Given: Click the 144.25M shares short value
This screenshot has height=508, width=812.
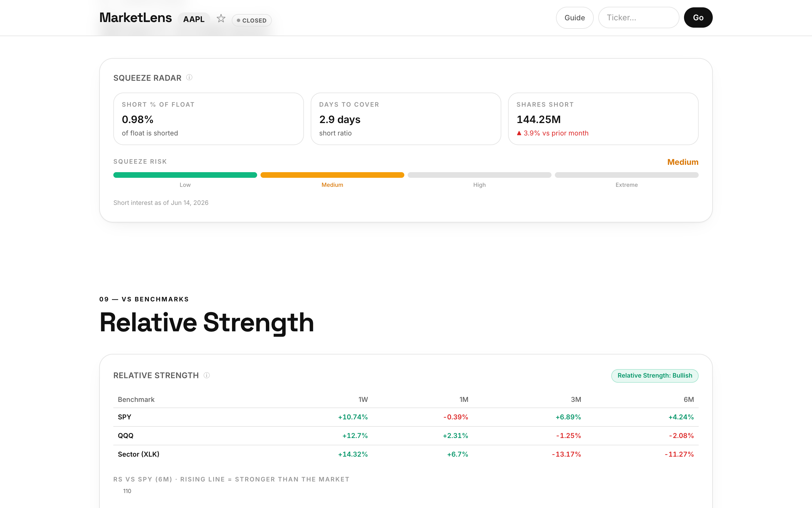Looking at the screenshot, I should click(539, 119).
